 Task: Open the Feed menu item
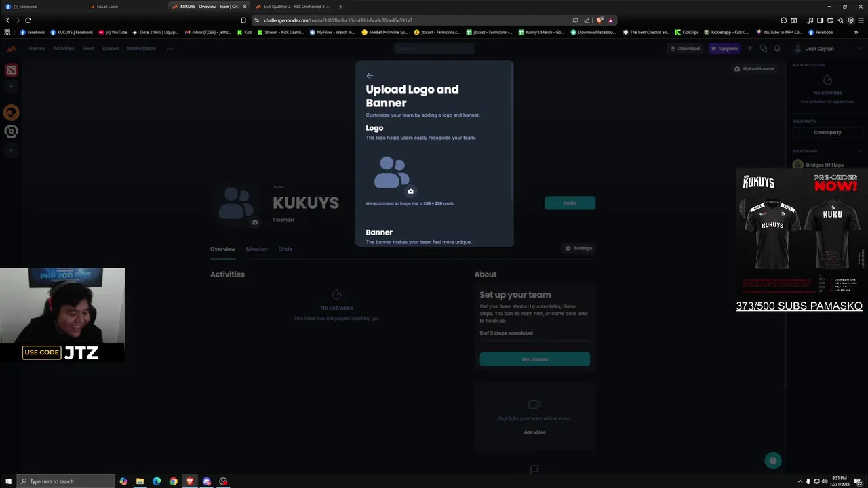[x=88, y=49]
